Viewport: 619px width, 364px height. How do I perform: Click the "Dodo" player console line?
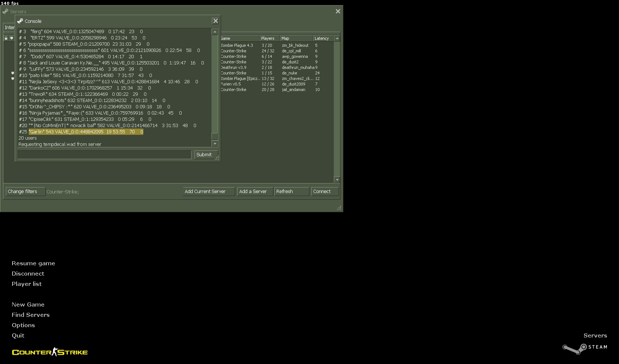tap(81, 57)
